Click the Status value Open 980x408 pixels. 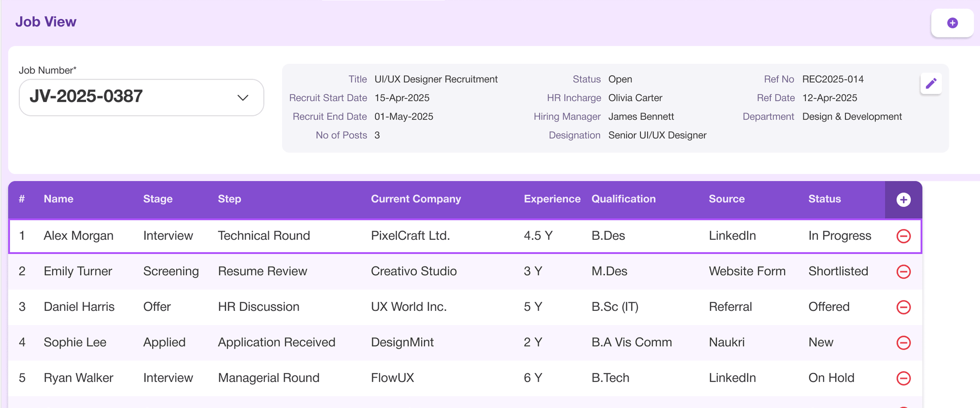coord(620,79)
